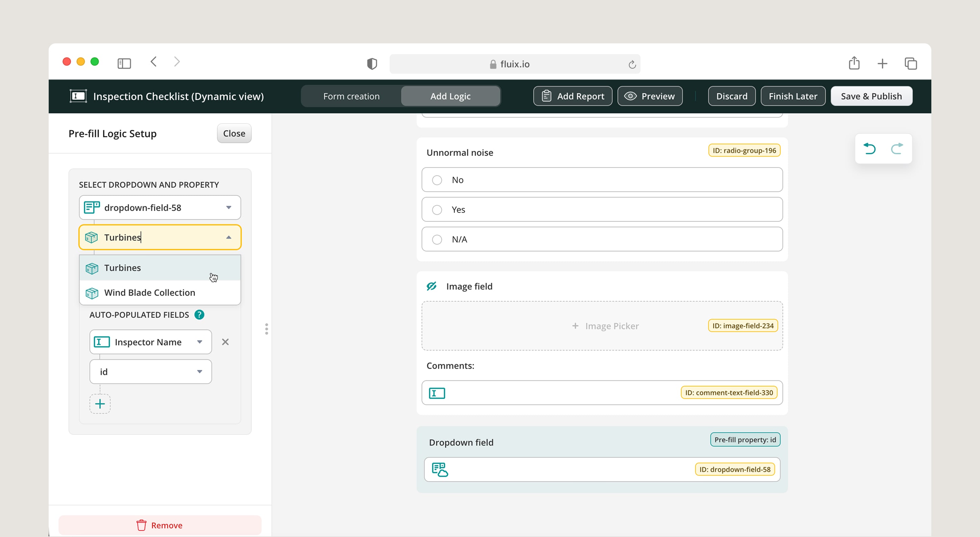Remove the pre-fill logic rule
The height and width of the screenshot is (537, 980).
point(160,525)
